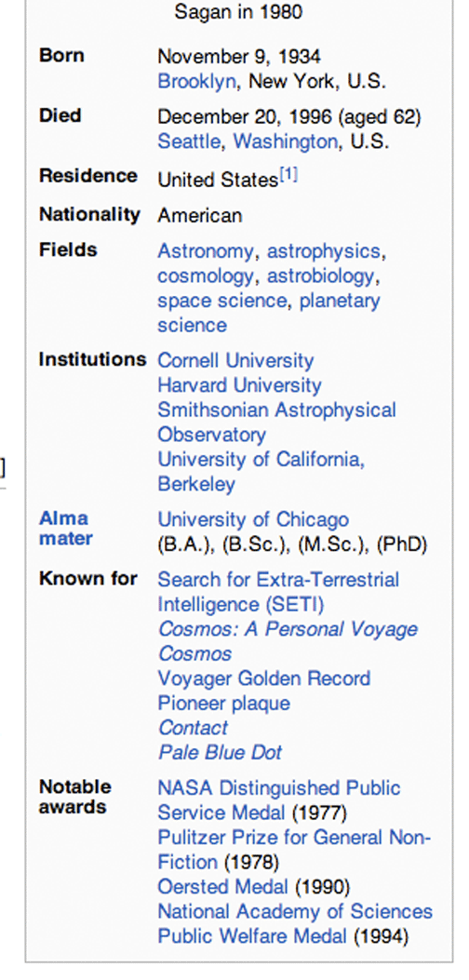The width and height of the screenshot is (469, 980).
Task: Open the Voyager Golden Record link
Action: 264,678
